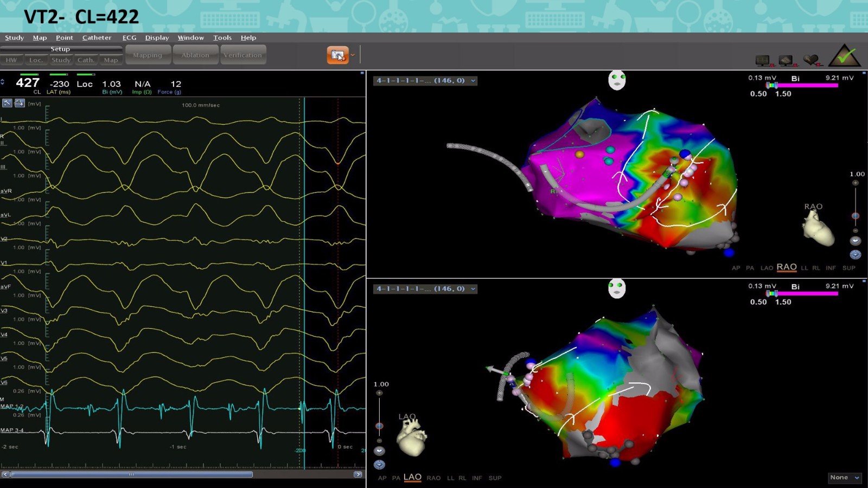Click the orange screenshot capture icon

coord(337,55)
